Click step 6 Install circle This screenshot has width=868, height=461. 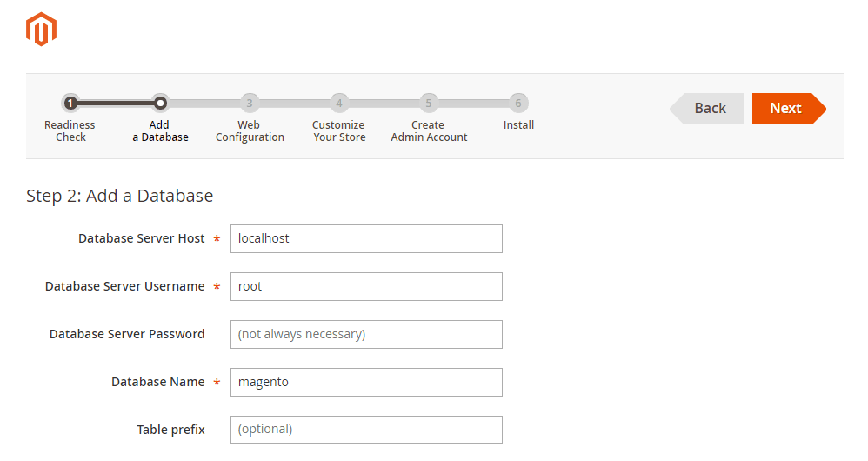[x=518, y=103]
